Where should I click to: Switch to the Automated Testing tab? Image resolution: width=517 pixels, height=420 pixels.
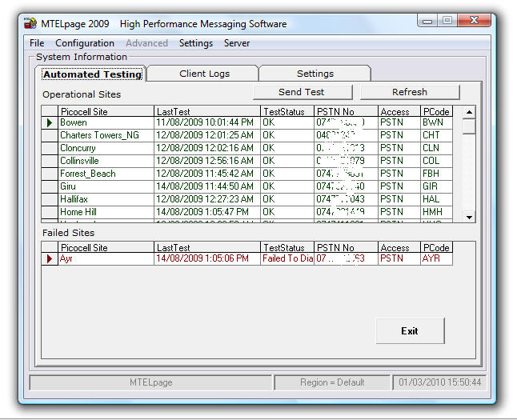(92, 74)
